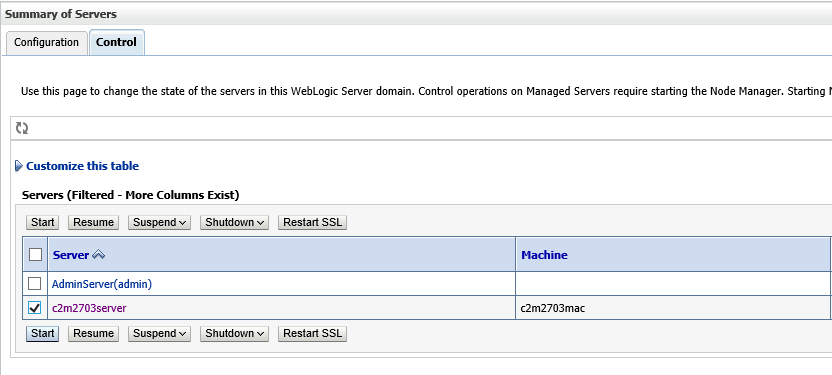832x375 pixels.
Task: Open the top Shutdown dropdown
Action: pos(234,222)
